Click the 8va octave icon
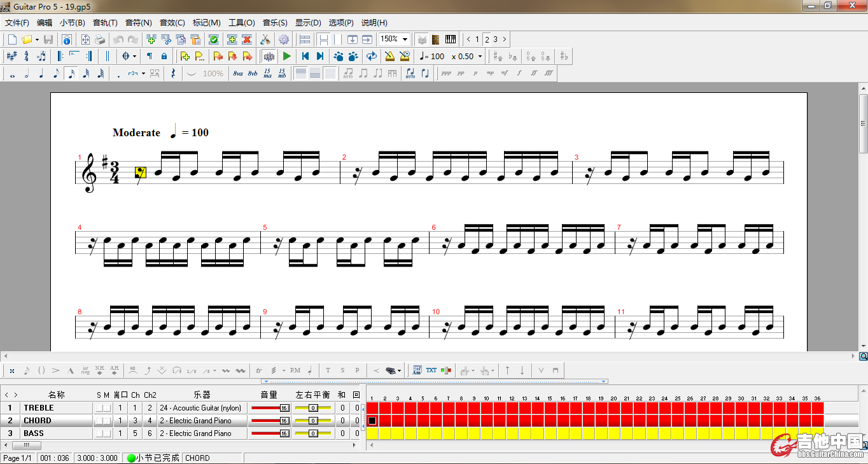868x464 pixels. (x=238, y=73)
